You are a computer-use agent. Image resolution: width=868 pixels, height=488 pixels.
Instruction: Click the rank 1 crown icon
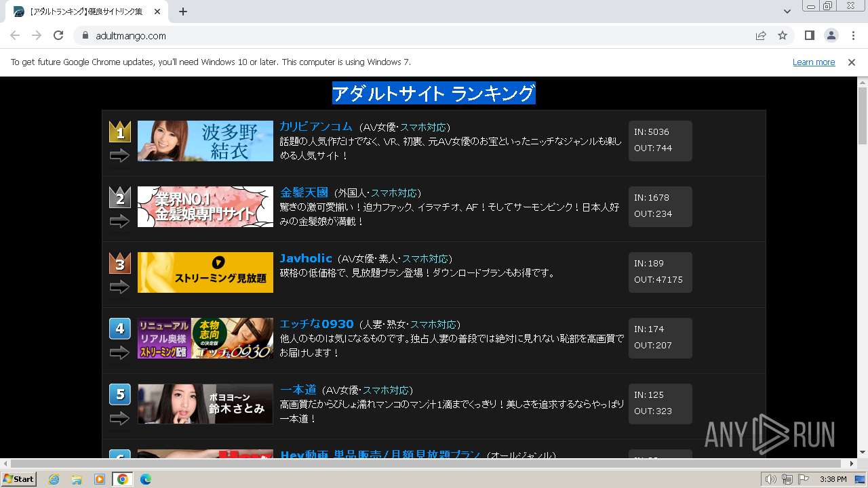coord(120,131)
